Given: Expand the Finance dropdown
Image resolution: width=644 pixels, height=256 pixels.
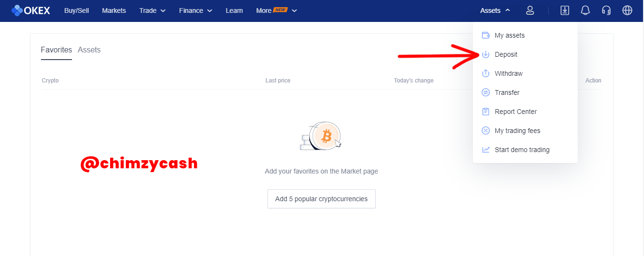Looking at the screenshot, I should pyautogui.click(x=196, y=10).
